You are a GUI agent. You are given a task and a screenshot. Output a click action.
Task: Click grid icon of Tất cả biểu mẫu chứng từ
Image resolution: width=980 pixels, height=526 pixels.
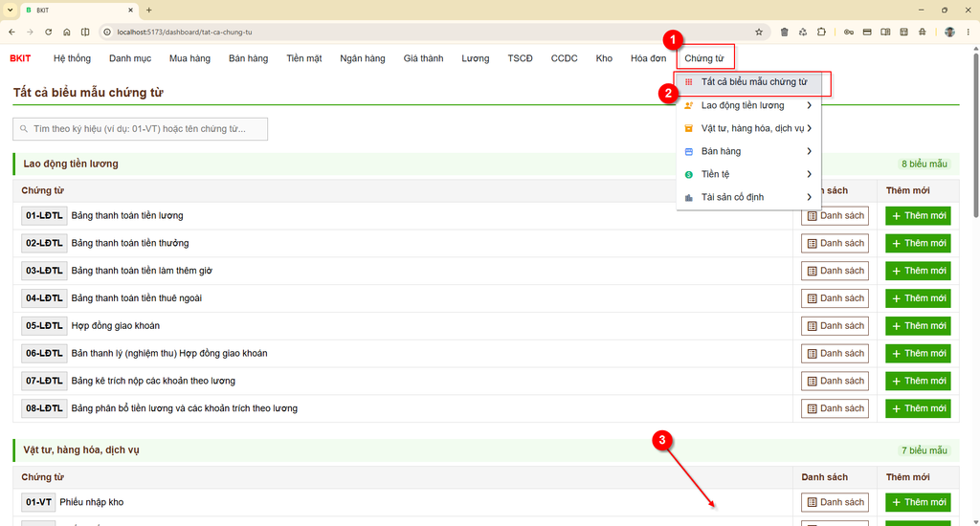pyautogui.click(x=689, y=82)
